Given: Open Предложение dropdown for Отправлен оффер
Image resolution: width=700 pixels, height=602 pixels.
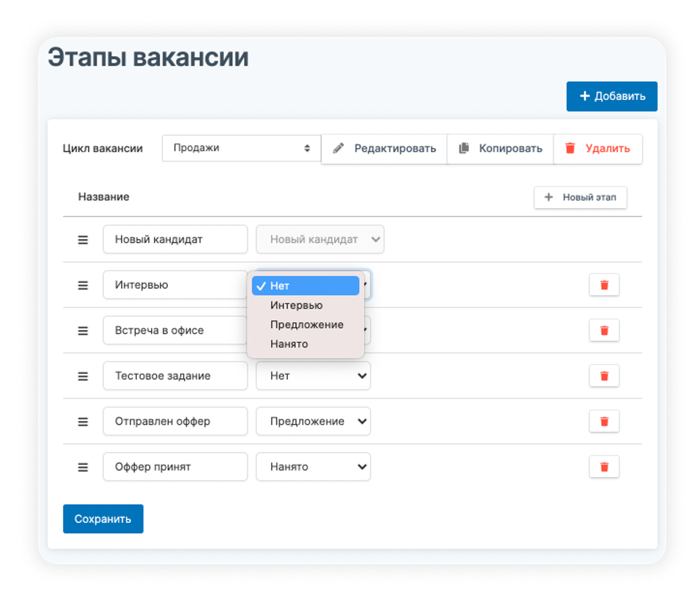Looking at the screenshot, I should (x=313, y=421).
